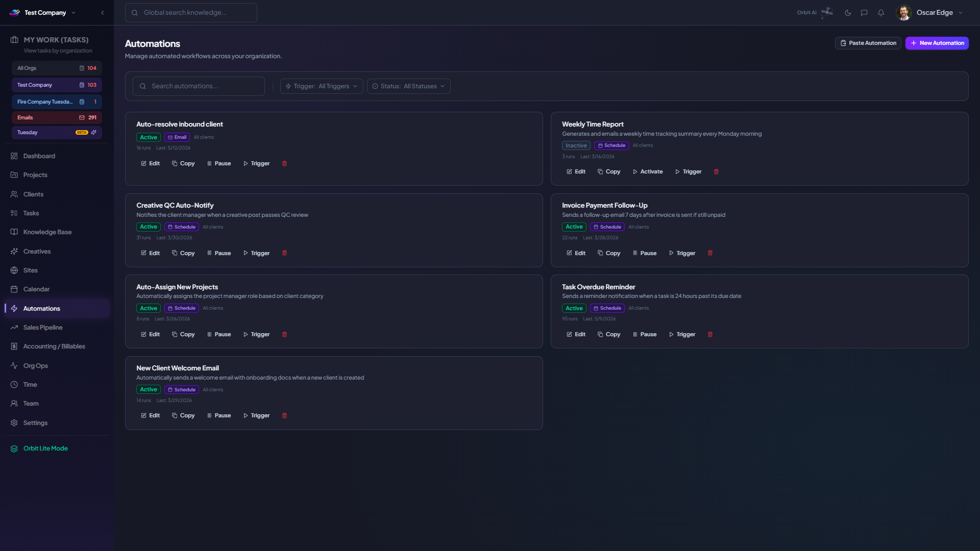Screen dimensions: 980x551
Task: Open Emails row with 291 count
Action: coord(57,118)
